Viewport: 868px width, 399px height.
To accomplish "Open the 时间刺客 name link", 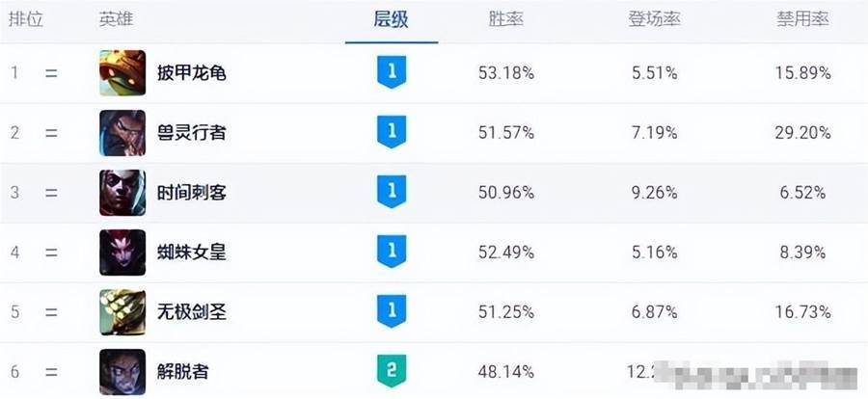I will click(192, 193).
